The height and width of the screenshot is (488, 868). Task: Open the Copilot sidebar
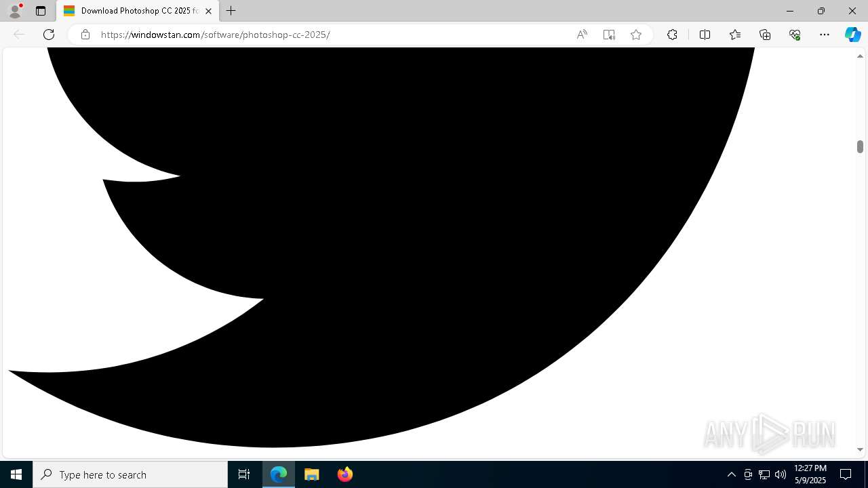(852, 35)
